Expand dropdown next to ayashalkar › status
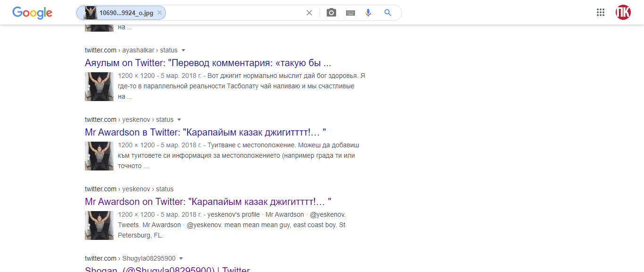The height and width of the screenshot is (272, 644). 183,50
